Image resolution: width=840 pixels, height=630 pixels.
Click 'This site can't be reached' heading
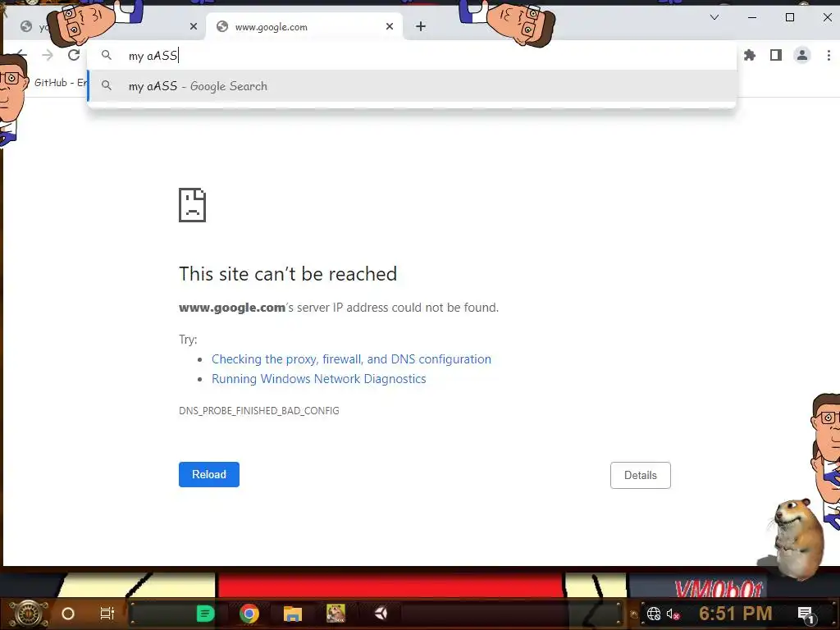[288, 274]
